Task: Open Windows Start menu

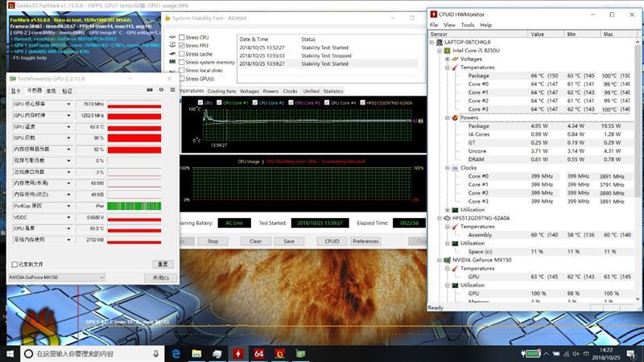Action: [x=10, y=353]
